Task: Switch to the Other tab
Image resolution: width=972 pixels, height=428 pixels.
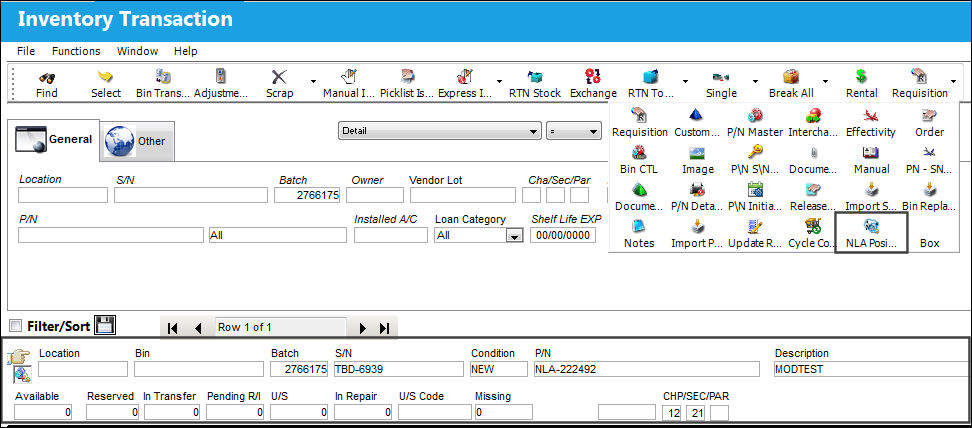Action: [137, 141]
